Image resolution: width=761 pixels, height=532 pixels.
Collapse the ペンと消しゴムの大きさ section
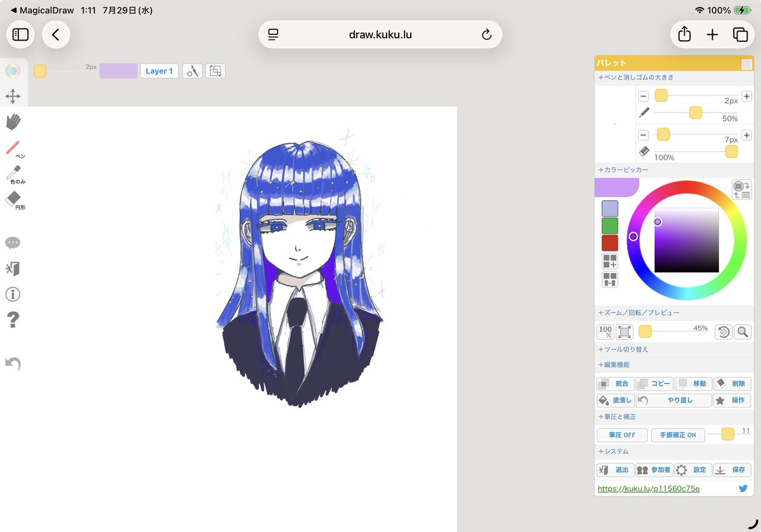click(x=636, y=77)
